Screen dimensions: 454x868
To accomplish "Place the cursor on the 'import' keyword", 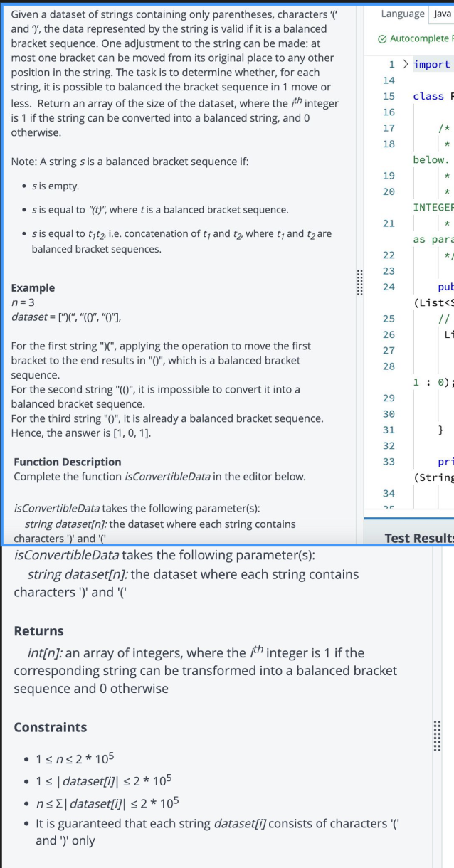I will click(431, 65).
